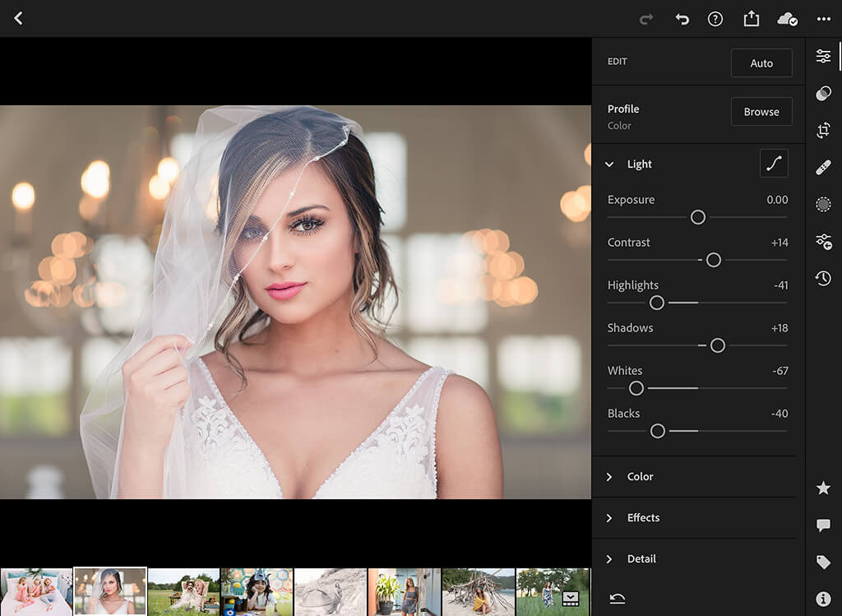
Task: Undo the last edit
Action: tap(682, 19)
